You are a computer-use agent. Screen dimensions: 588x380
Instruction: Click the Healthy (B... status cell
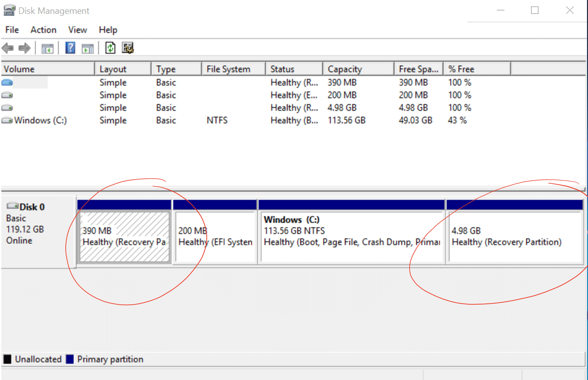point(294,120)
